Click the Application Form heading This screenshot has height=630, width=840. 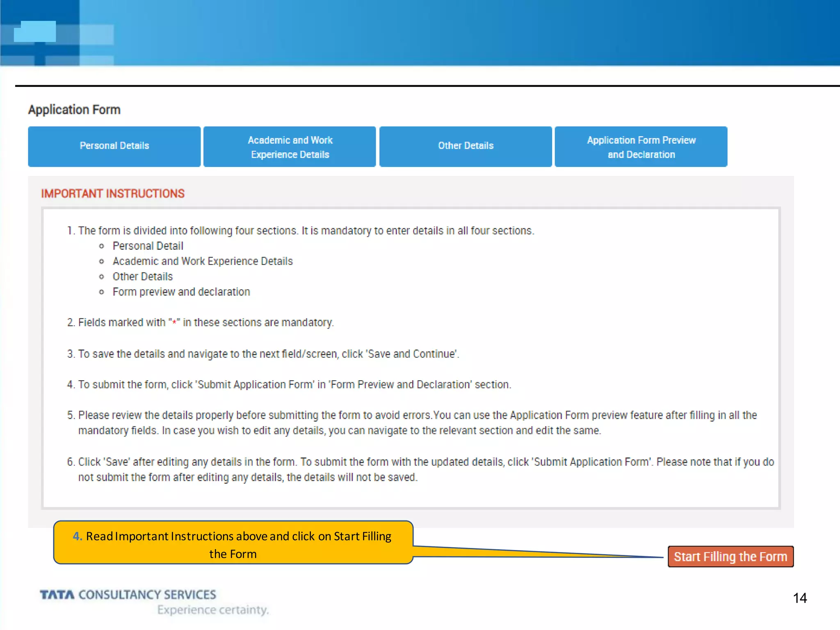[74, 110]
